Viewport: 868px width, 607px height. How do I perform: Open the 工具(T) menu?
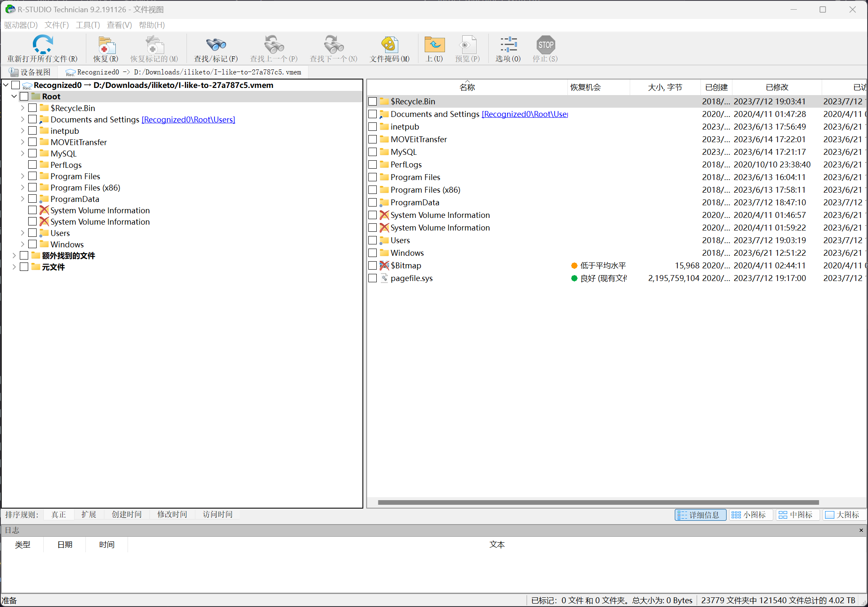pyautogui.click(x=88, y=25)
